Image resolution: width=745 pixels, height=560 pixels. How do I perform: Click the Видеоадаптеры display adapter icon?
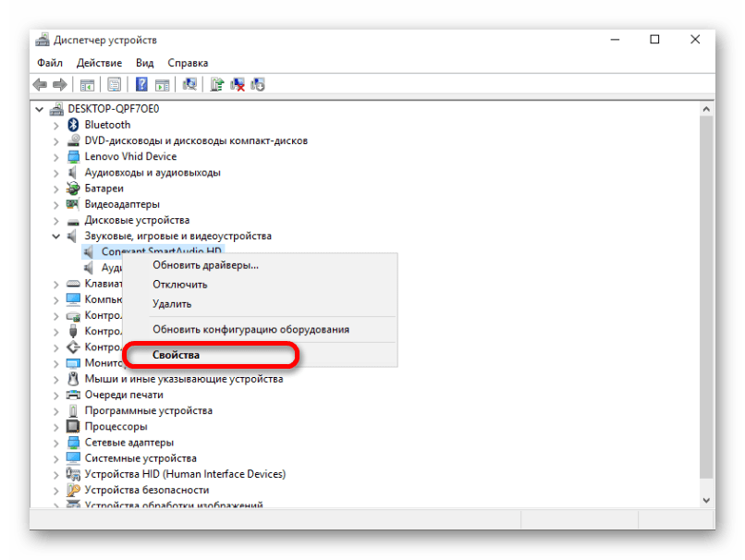pyautogui.click(x=73, y=204)
